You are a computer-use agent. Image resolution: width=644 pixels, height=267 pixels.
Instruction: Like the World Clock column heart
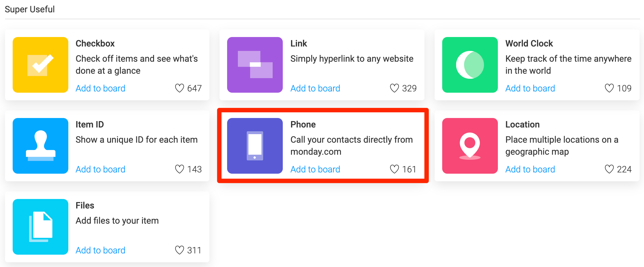(609, 88)
